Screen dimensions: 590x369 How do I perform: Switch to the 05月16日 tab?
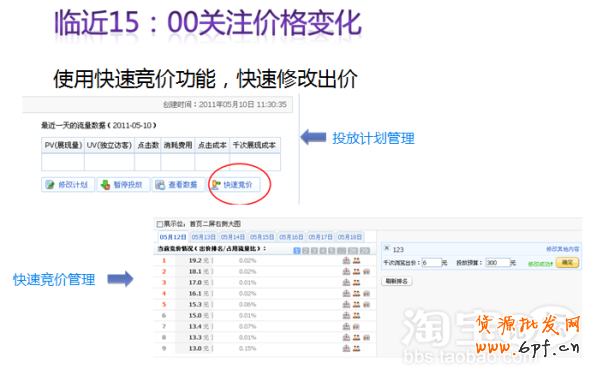pos(291,237)
